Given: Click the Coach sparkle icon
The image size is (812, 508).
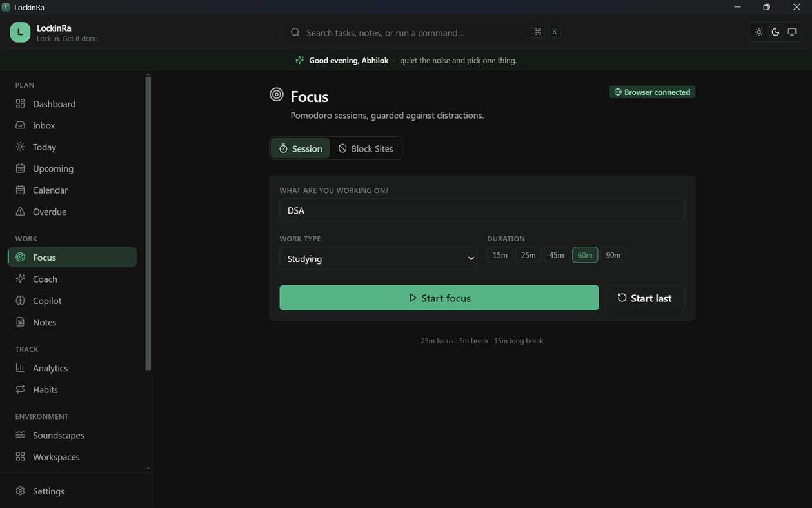Looking at the screenshot, I should point(20,279).
